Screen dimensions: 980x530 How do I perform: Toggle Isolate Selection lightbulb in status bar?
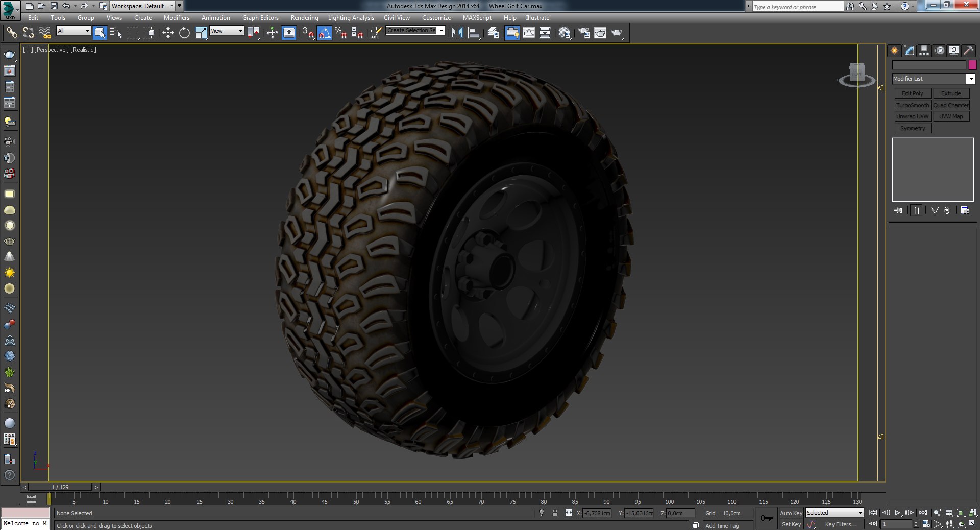tap(542, 513)
